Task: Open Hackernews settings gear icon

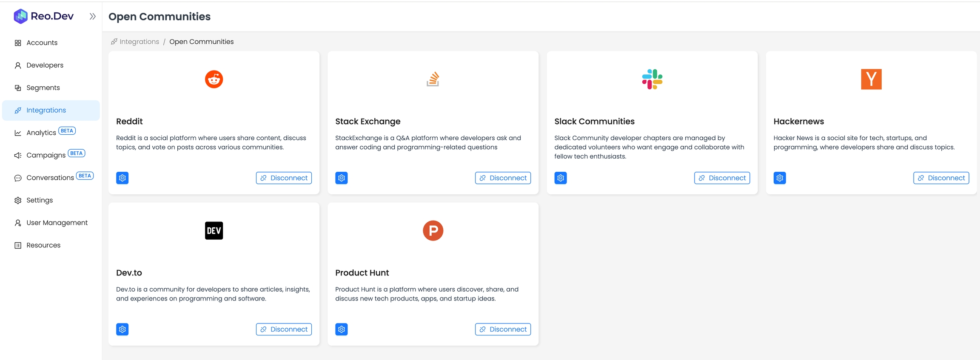Action: pos(780,178)
